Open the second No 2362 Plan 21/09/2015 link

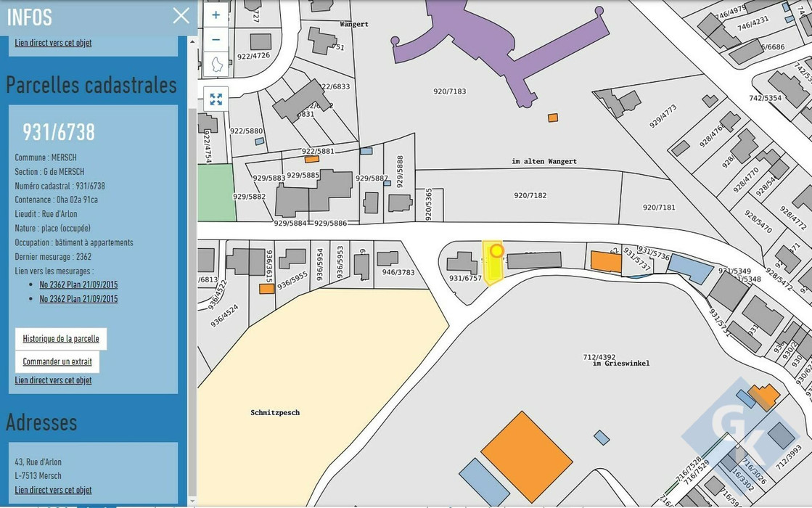click(78, 299)
